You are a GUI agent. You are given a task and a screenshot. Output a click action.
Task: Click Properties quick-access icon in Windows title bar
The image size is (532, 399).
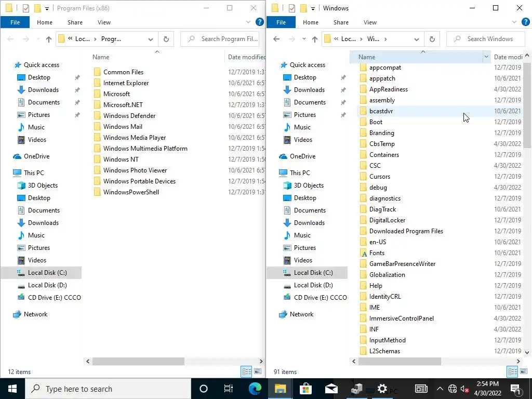292,8
